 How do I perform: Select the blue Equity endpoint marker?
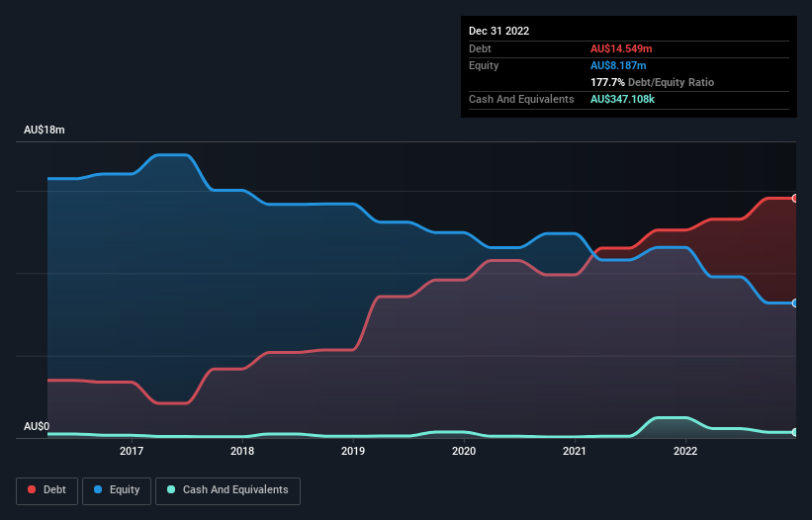click(795, 303)
